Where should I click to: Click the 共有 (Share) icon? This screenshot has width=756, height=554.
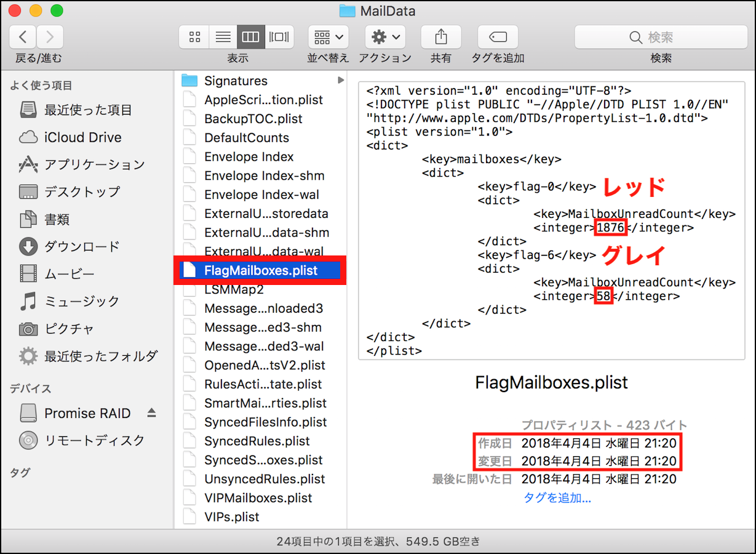click(x=441, y=37)
